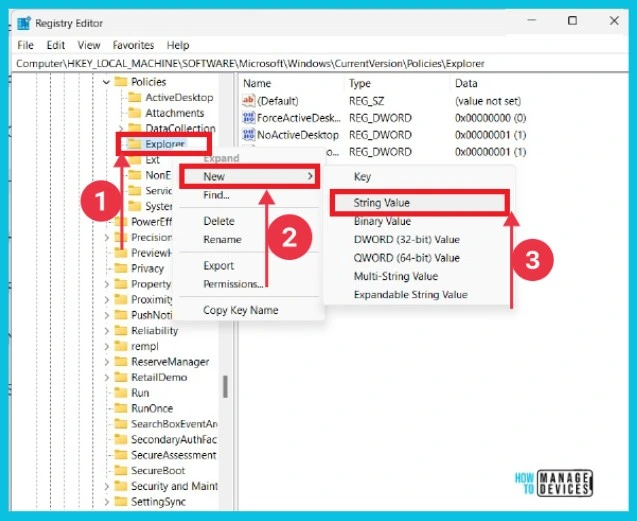Click the rempl folder icon
The width and height of the screenshot is (637, 521).
(x=121, y=345)
